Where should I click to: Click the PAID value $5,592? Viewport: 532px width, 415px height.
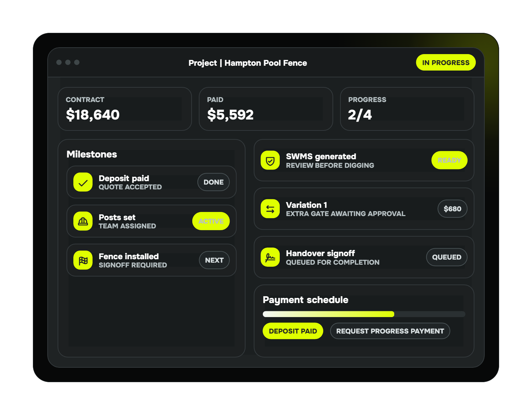230,115
